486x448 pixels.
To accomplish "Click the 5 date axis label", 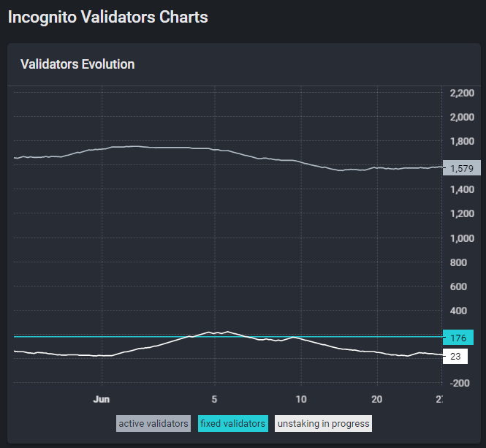I will click(x=214, y=399).
